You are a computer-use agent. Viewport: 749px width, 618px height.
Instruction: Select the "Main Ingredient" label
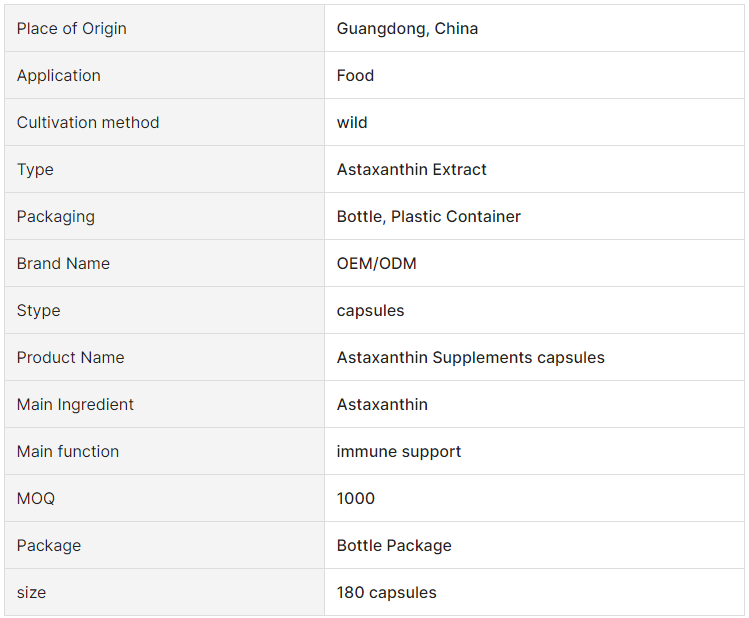tap(75, 404)
